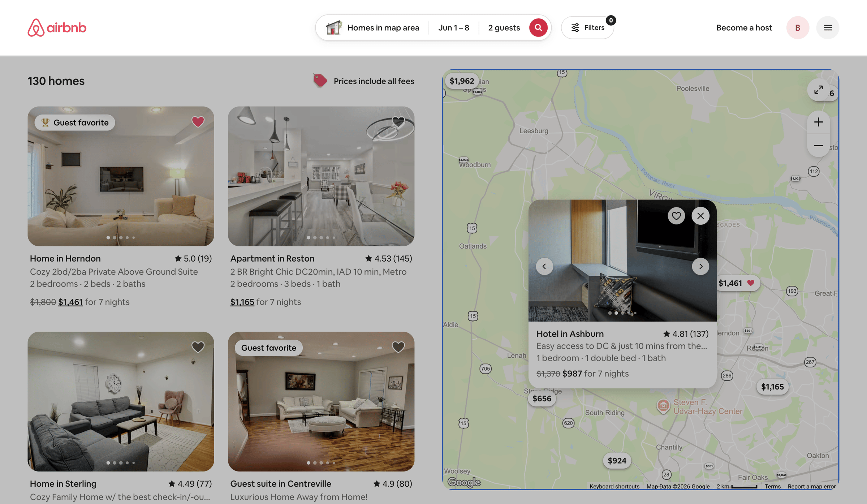Open the Filters panel
The height and width of the screenshot is (504, 867).
coord(587,27)
